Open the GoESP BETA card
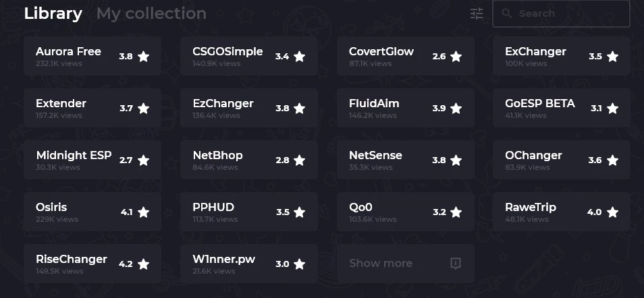Image resolution: width=644 pixels, height=298 pixels. (562, 108)
